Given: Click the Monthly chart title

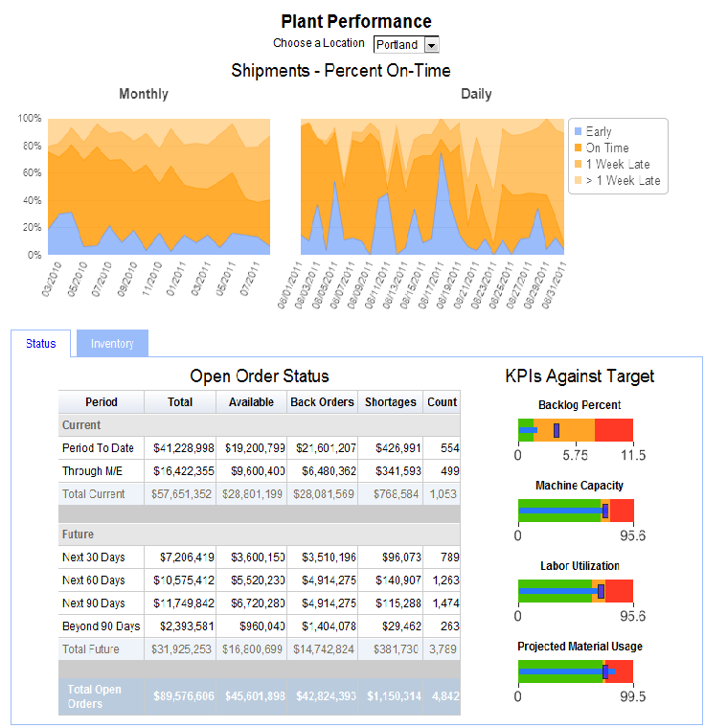Looking at the screenshot, I should (144, 94).
